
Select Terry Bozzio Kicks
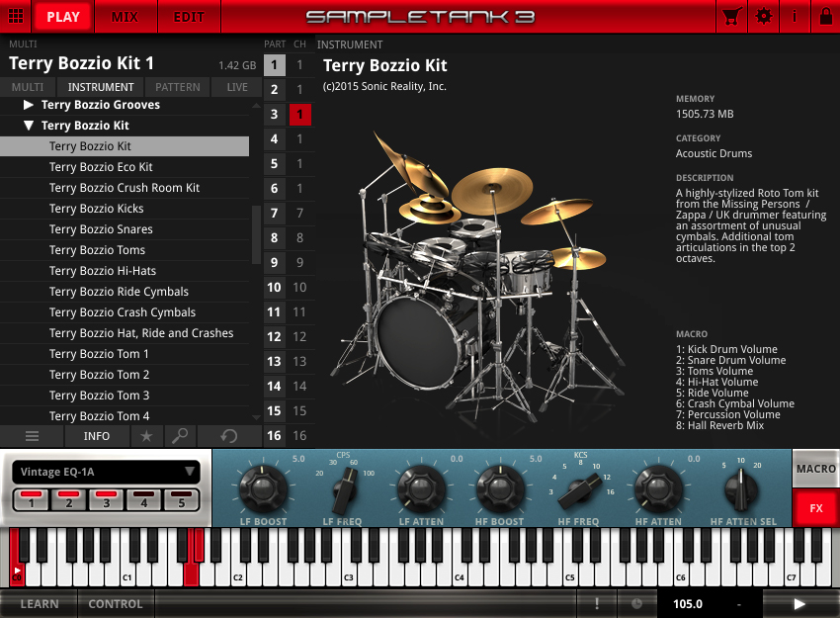125,209
